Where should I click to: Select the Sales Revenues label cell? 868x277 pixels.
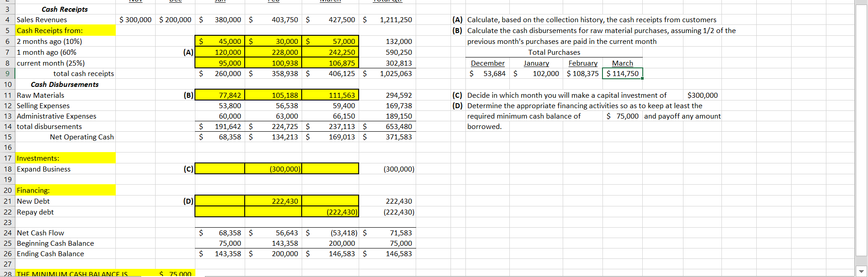65,19
